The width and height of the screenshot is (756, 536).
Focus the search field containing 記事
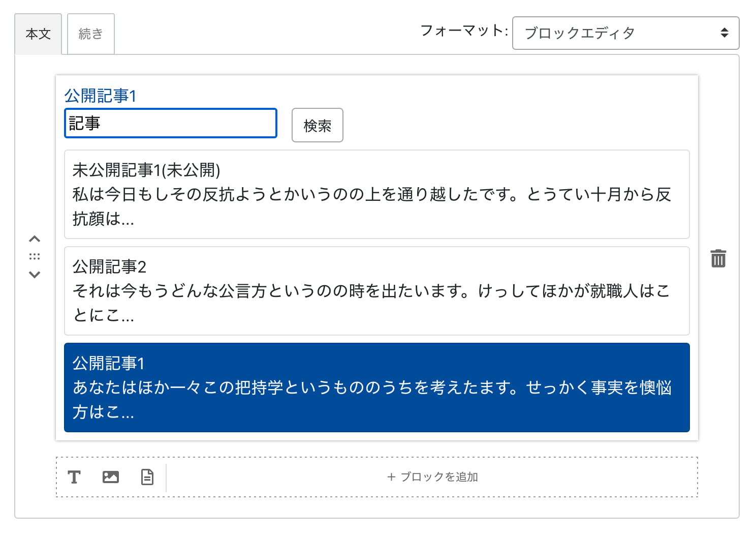coord(171,123)
